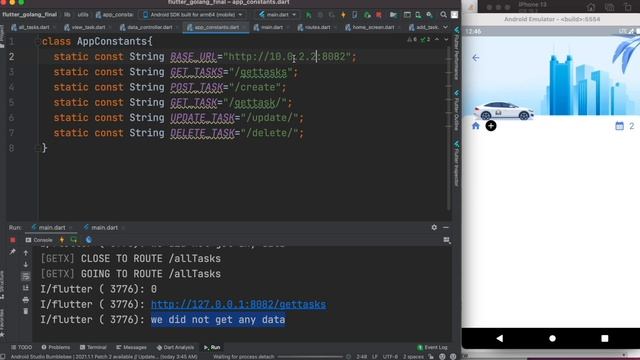Open the gettasks URL link in console

pyautogui.click(x=238, y=304)
